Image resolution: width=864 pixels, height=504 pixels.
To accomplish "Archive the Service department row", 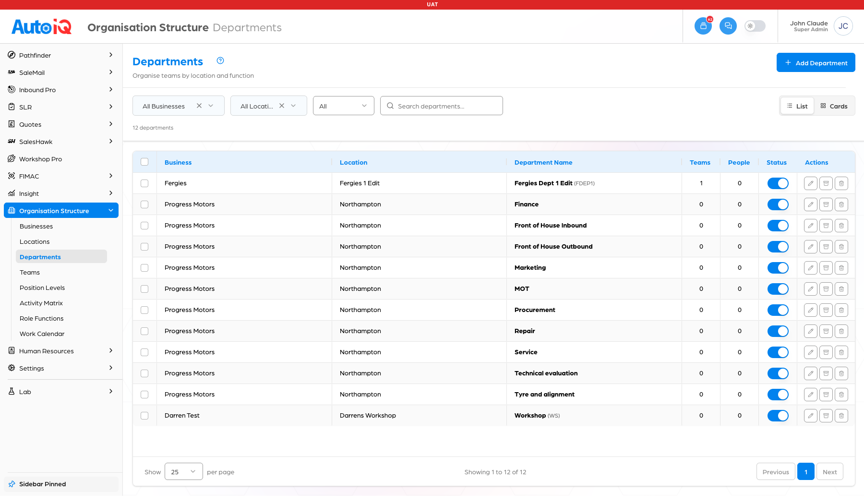I will 826,352.
